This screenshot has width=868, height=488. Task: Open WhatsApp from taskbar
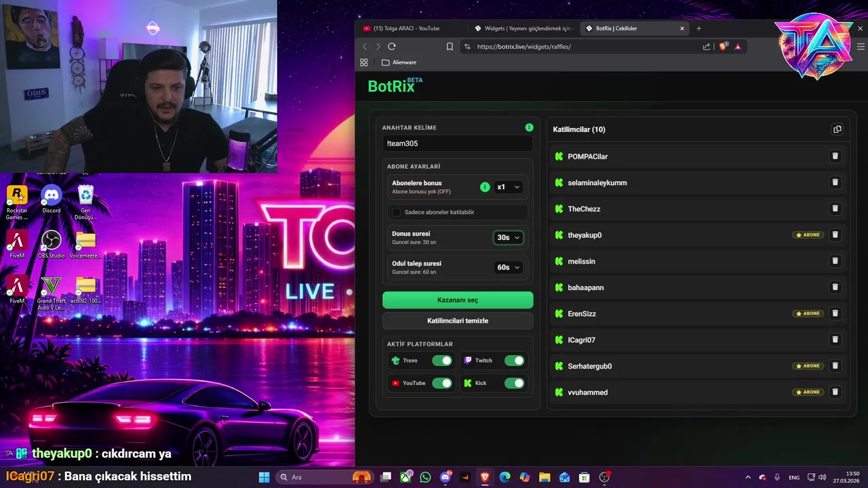coord(425,477)
